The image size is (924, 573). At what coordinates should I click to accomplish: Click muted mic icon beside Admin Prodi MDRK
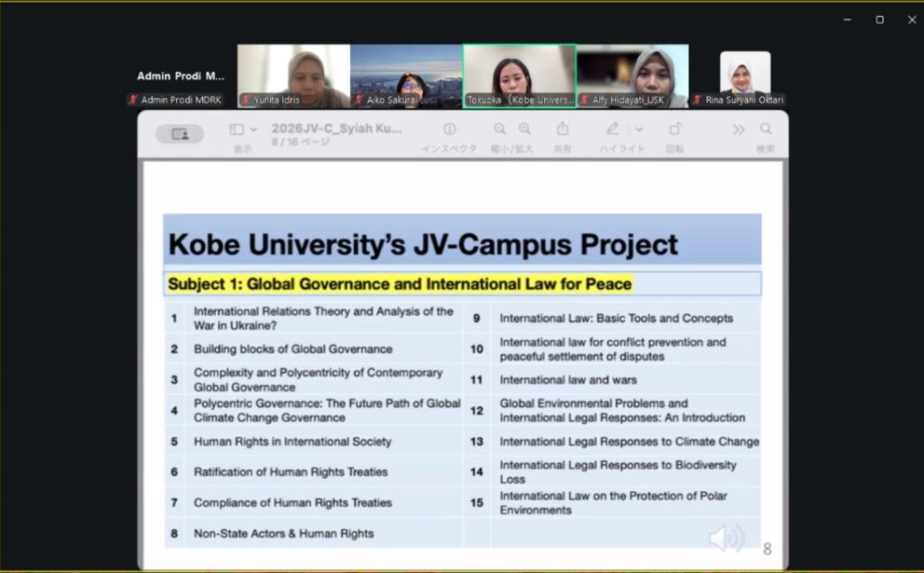134,100
